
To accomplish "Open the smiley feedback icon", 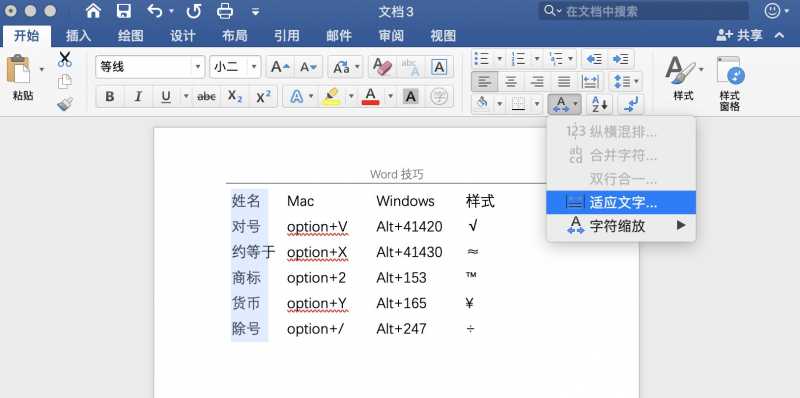I will (773, 11).
